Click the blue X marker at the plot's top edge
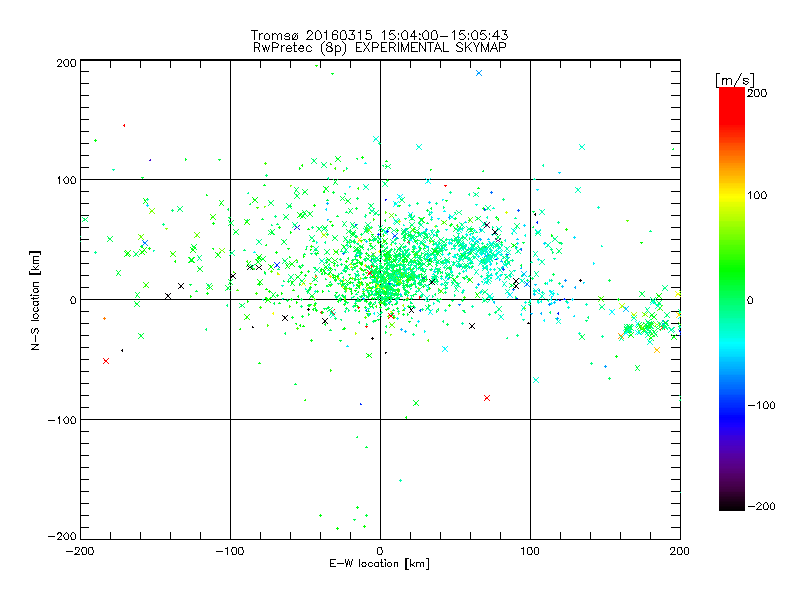 point(479,73)
